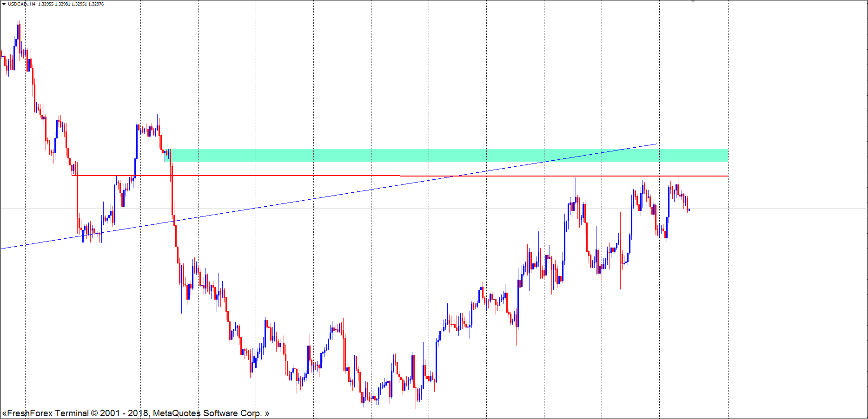The height and width of the screenshot is (419, 868).
Task: Click the left starting point of red line
Action: 73,176
